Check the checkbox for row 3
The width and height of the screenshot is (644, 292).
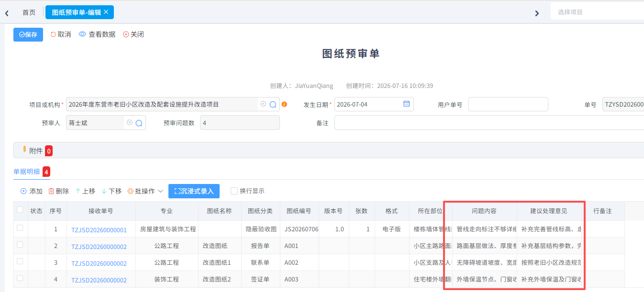(20, 261)
